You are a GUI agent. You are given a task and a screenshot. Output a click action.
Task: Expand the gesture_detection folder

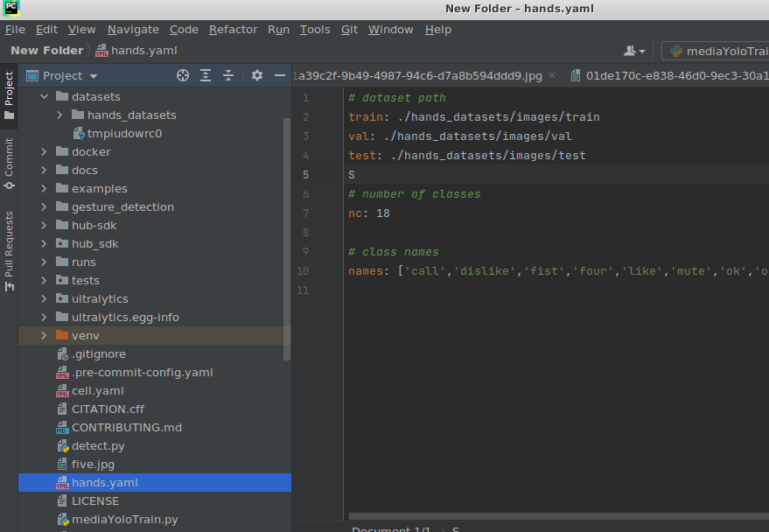[x=44, y=206]
